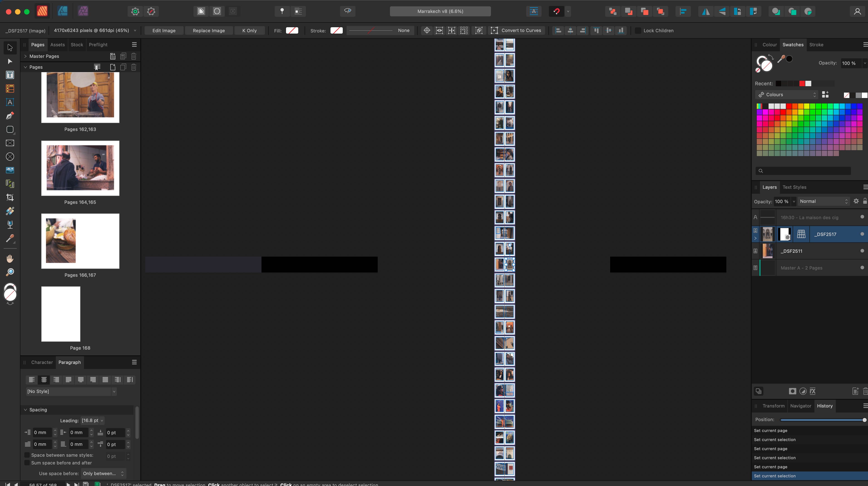Select the Table tool
Image resolution: width=868 pixels, height=486 pixels.
(x=10, y=88)
